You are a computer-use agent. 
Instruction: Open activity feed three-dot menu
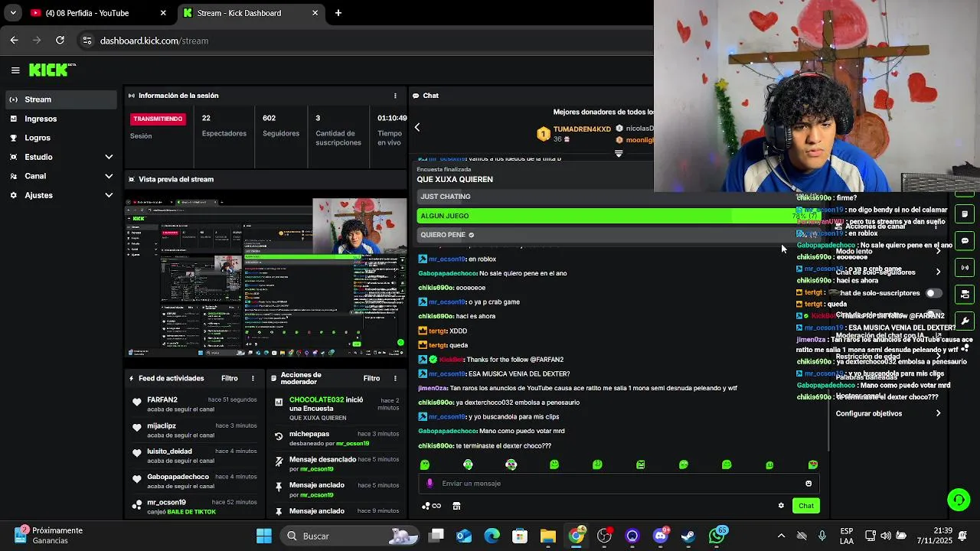pos(253,378)
